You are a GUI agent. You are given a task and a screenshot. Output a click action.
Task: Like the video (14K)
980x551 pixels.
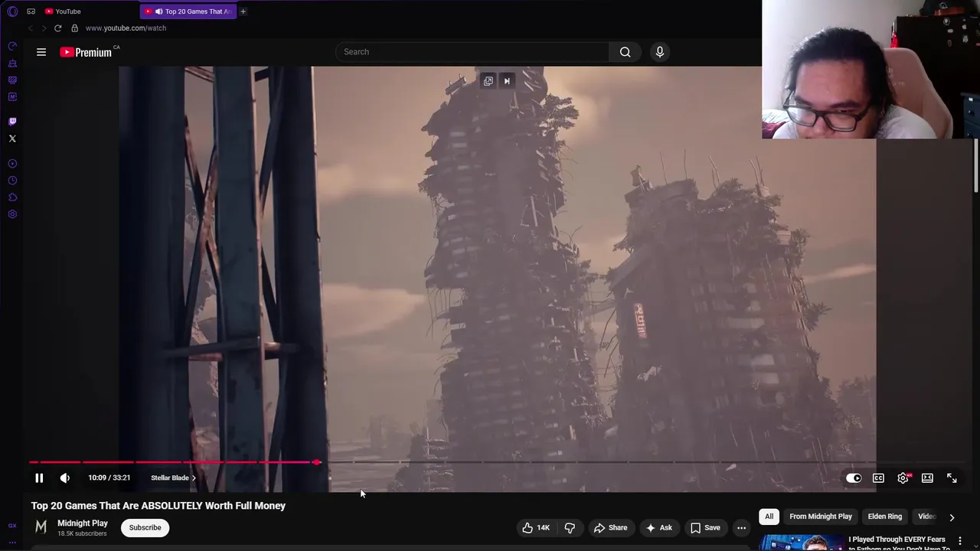pyautogui.click(x=536, y=528)
